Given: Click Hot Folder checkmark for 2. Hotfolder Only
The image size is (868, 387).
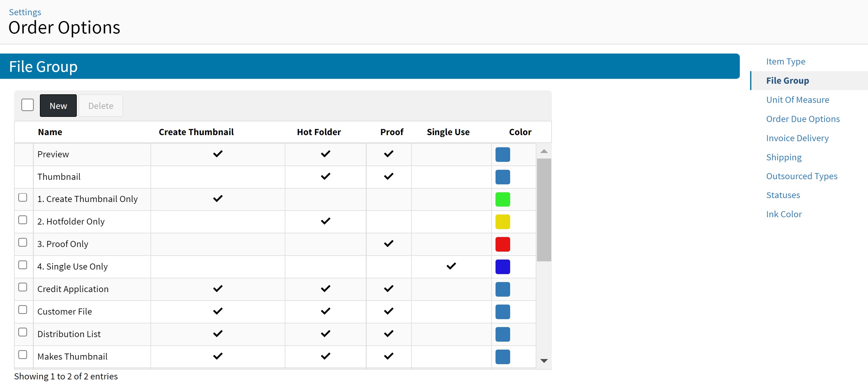Looking at the screenshot, I should point(325,221).
